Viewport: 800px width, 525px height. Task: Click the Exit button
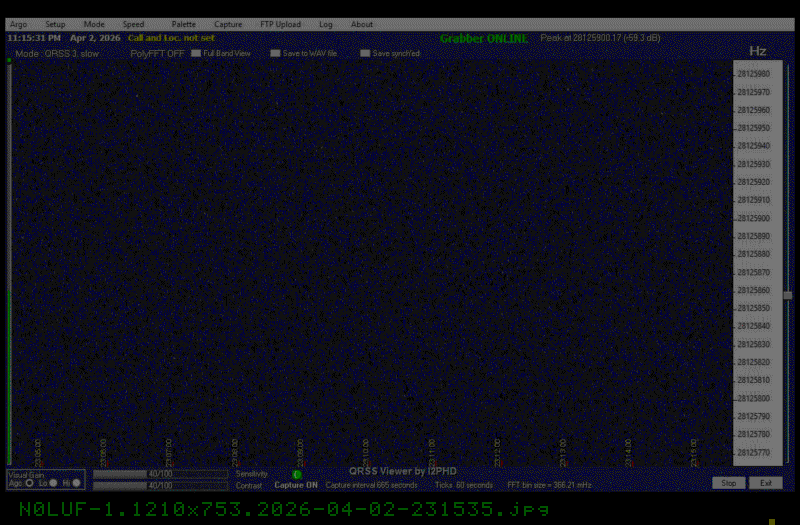point(765,483)
